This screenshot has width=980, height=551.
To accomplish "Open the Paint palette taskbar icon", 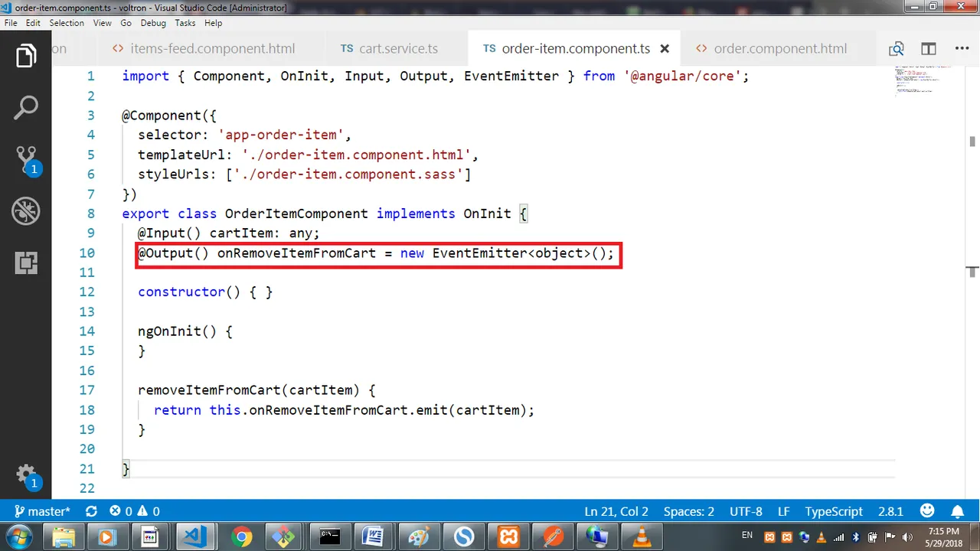I will 419,537.
